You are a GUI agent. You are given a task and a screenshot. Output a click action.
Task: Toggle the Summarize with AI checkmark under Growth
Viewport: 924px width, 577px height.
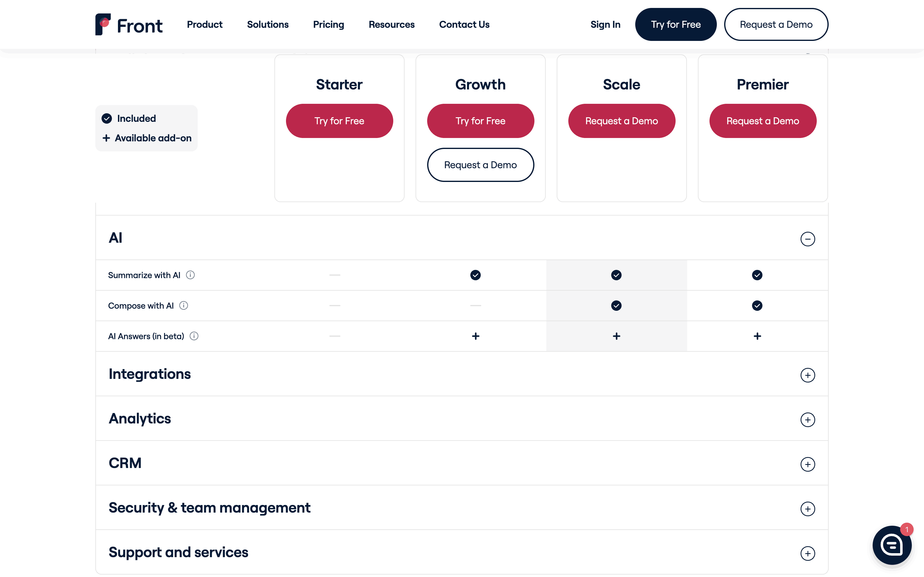coord(475,275)
